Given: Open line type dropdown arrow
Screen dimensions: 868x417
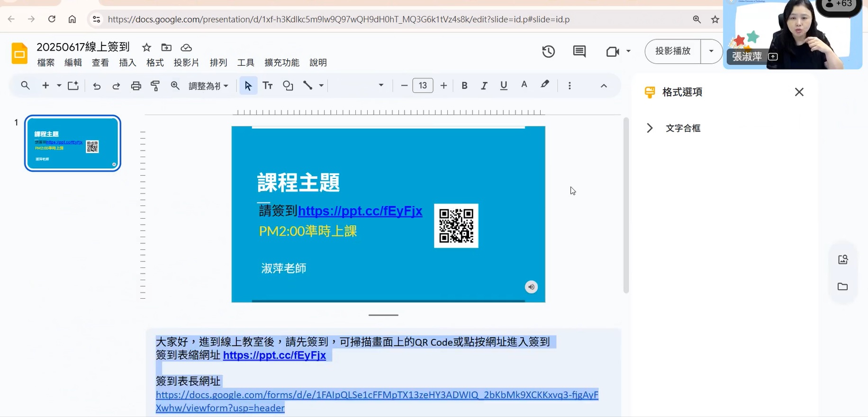Looking at the screenshot, I should point(321,86).
